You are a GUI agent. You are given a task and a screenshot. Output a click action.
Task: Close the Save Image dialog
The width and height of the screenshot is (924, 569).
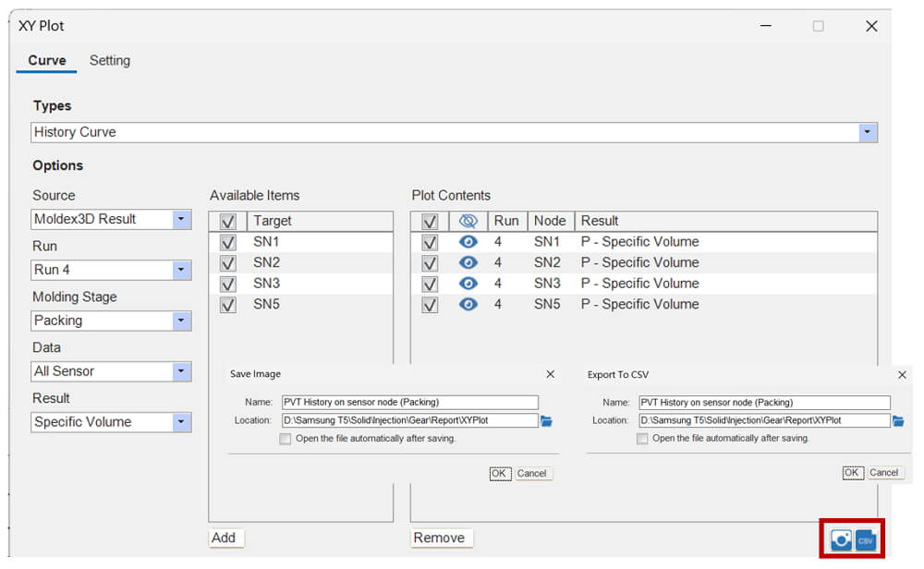(x=551, y=374)
